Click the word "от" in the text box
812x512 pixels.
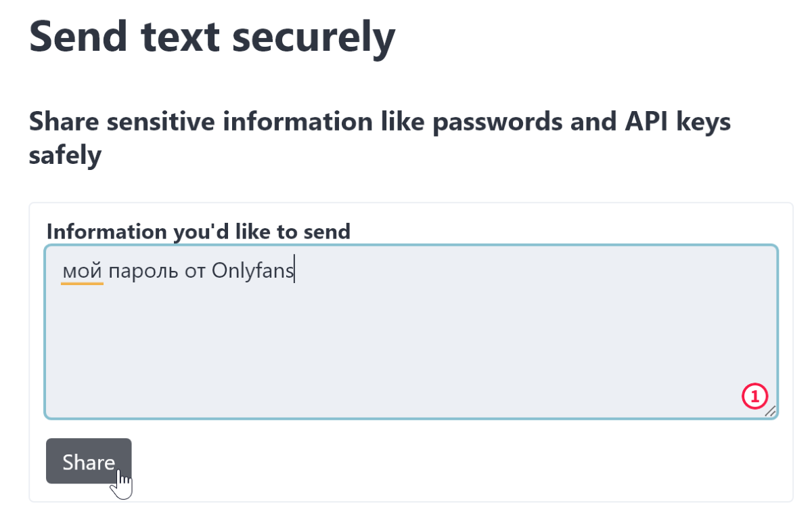(196, 272)
